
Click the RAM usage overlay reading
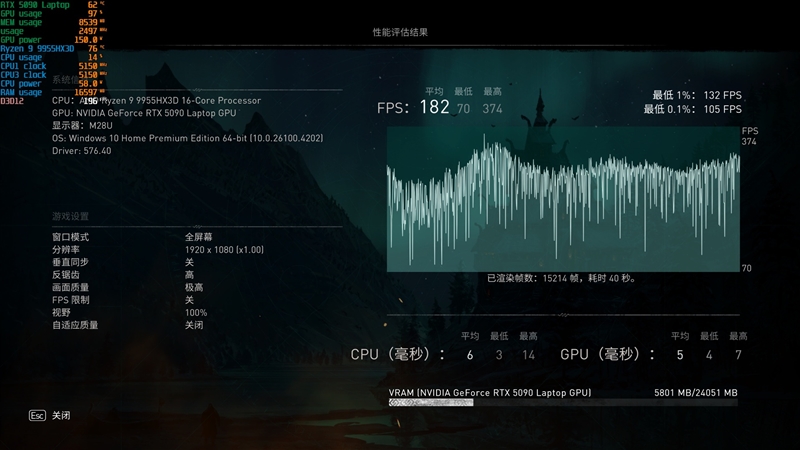[50, 92]
